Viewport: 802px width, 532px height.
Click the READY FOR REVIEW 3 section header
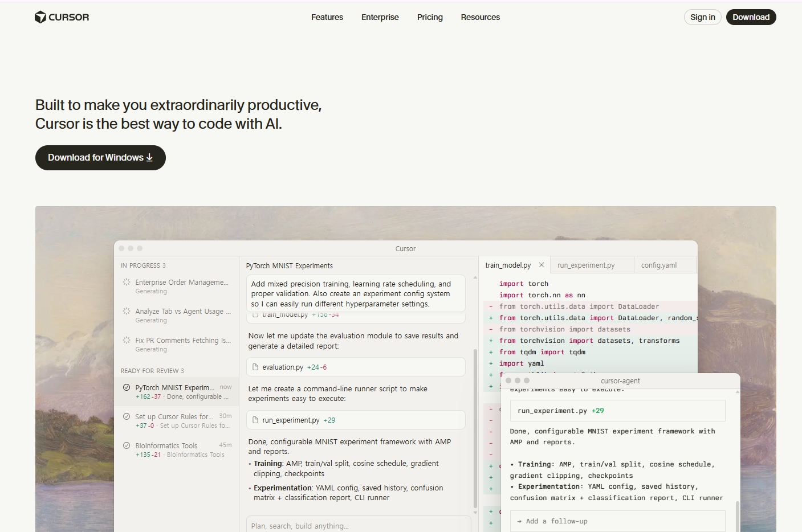[x=152, y=371]
